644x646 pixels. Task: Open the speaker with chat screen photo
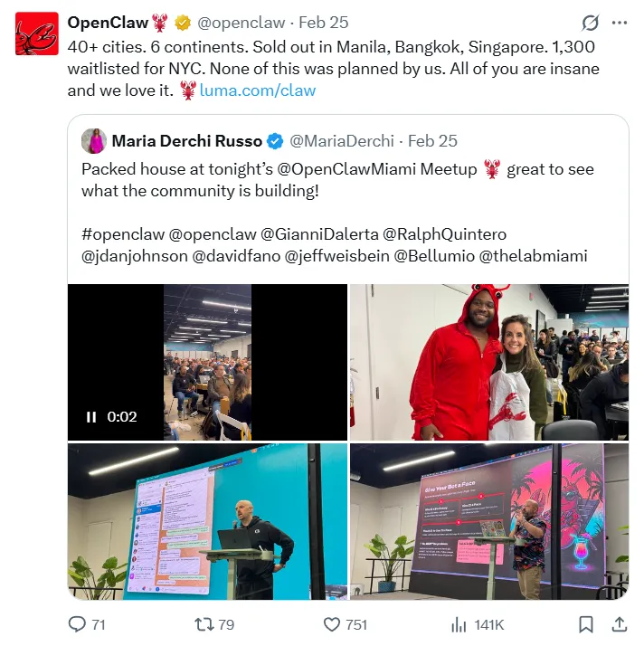pyautogui.click(x=207, y=521)
